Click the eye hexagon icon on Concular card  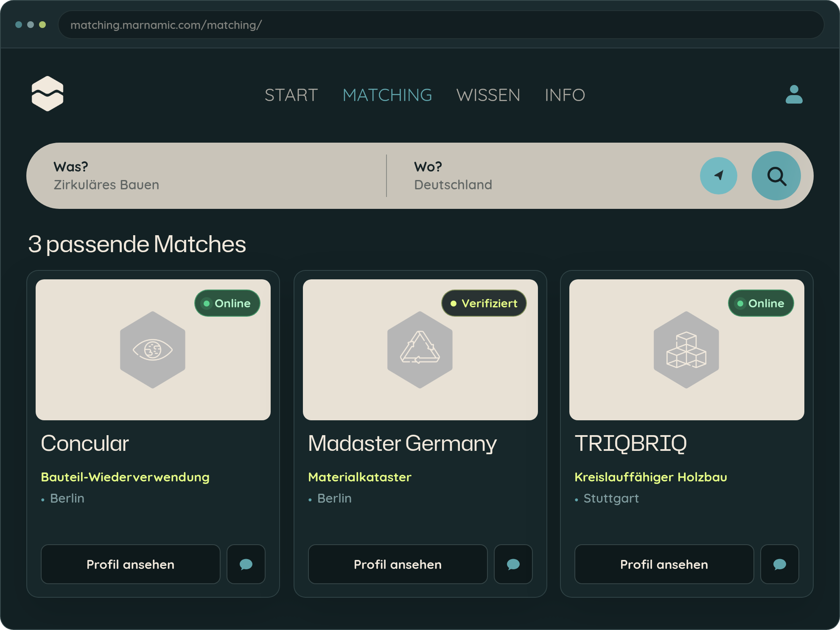(153, 350)
